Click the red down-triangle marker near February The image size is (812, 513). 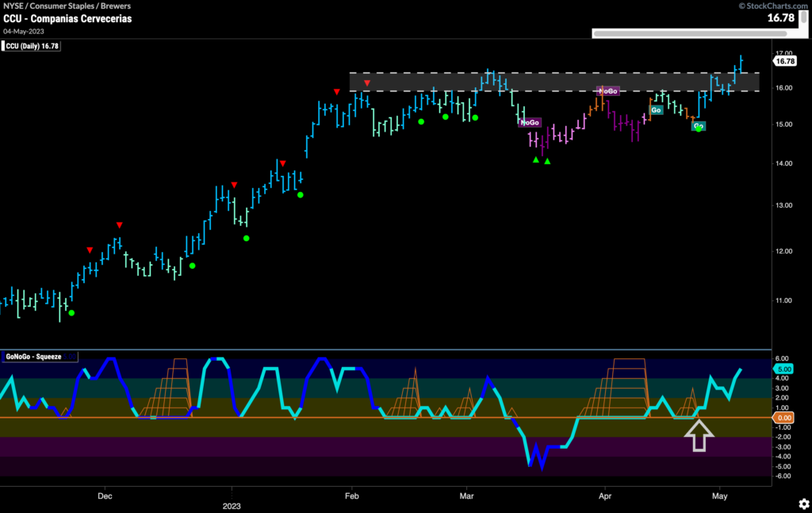tap(366, 83)
